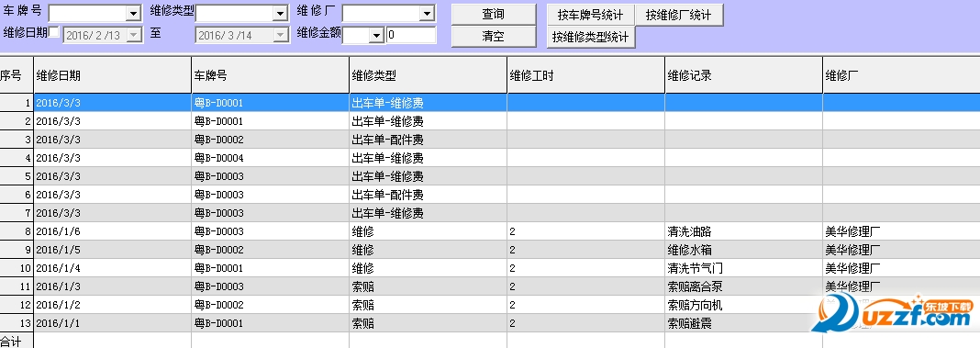Image resolution: width=980 pixels, height=348 pixels.
Task: Click 维修工时 value 2 in row 8
Action: 585,231
